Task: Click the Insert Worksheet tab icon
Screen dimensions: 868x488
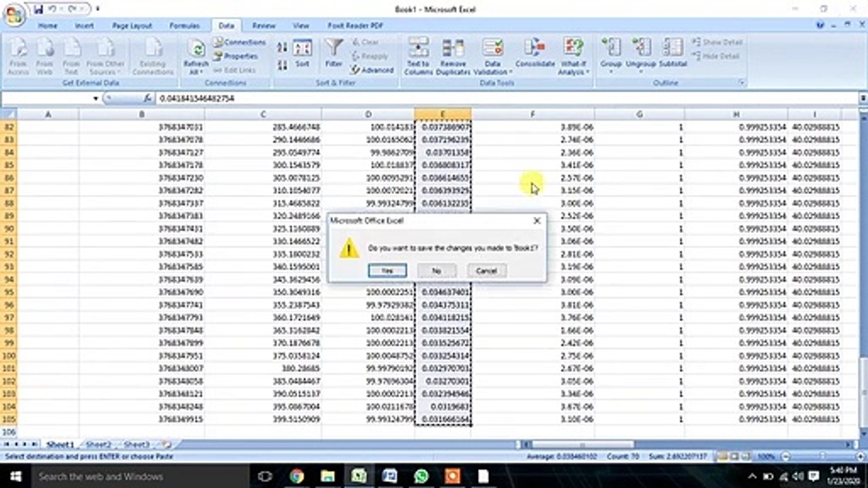Action: point(167,445)
